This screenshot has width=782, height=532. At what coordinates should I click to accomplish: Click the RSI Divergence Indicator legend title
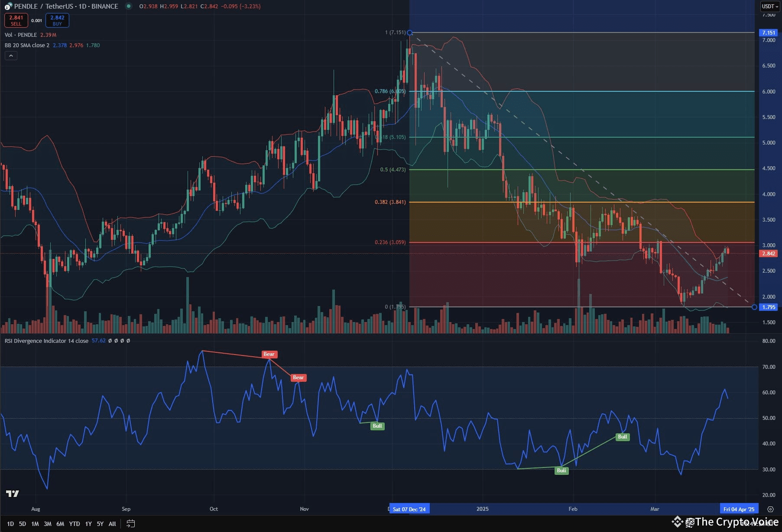coord(46,341)
